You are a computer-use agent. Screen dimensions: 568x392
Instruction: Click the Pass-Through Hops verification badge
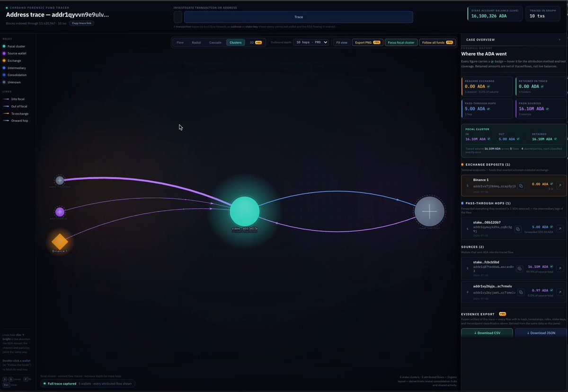point(488,109)
